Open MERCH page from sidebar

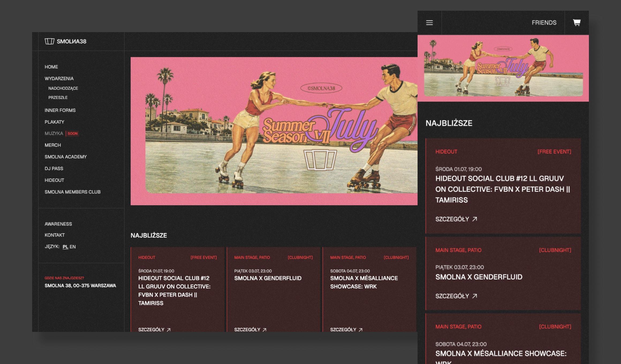pos(53,145)
